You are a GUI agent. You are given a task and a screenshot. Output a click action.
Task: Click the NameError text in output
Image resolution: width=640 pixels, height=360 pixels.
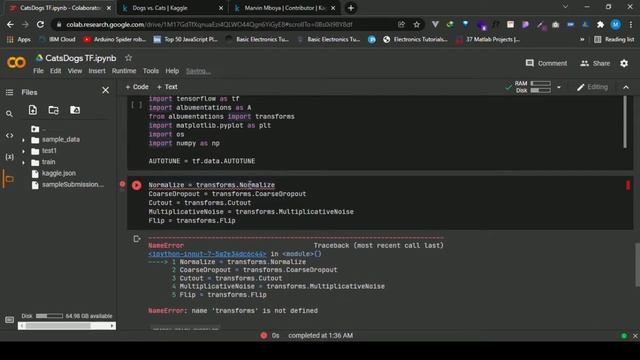pyautogui.click(x=166, y=246)
